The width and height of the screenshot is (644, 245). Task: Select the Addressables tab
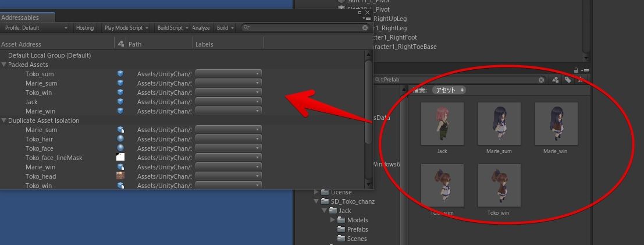click(x=27, y=17)
